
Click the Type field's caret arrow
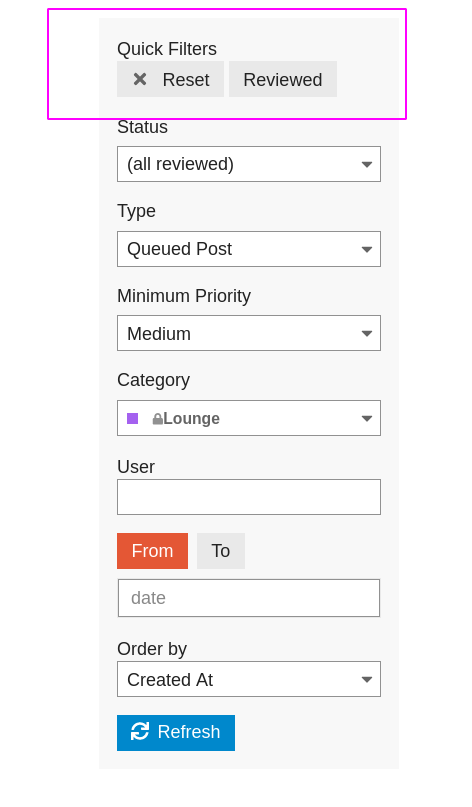pyautogui.click(x=366, y=250)
